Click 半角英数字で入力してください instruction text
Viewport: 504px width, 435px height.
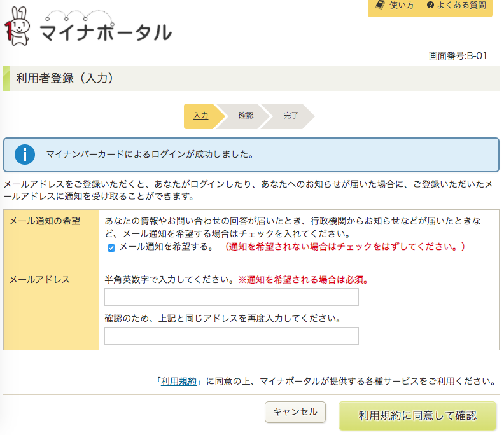[169, 279]
